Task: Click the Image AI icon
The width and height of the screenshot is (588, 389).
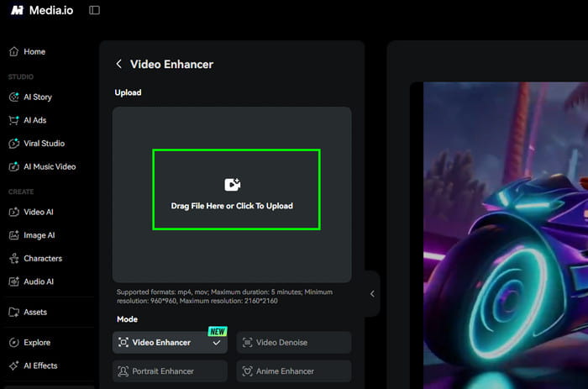Action: click(x=14, y=235)
